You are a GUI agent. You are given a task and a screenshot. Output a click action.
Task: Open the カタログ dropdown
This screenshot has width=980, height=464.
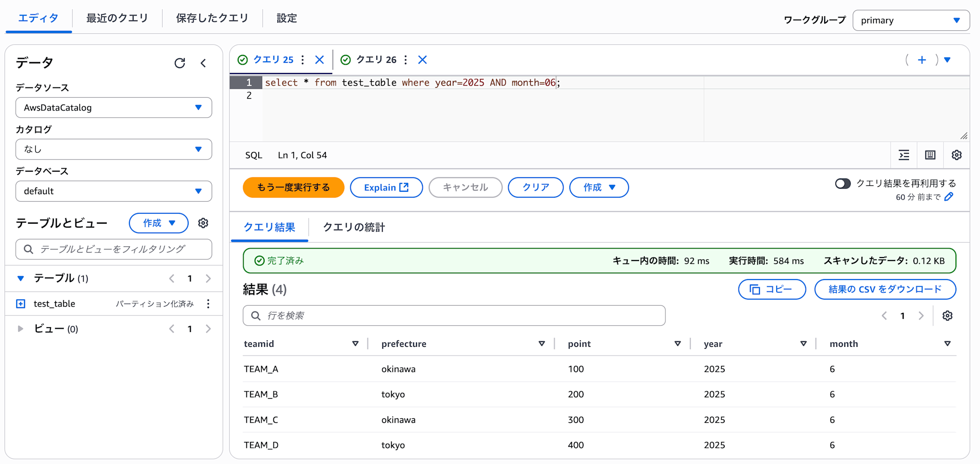(x=114, y=149)
